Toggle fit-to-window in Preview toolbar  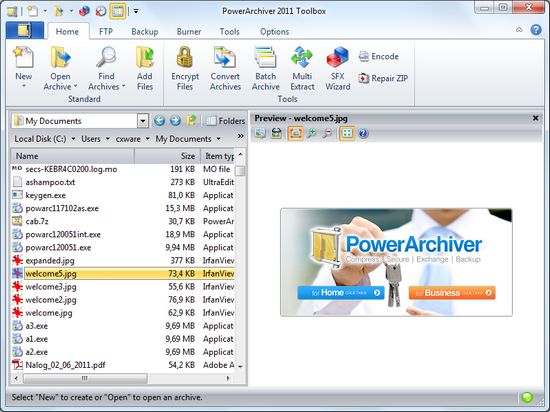click(295, 134)
